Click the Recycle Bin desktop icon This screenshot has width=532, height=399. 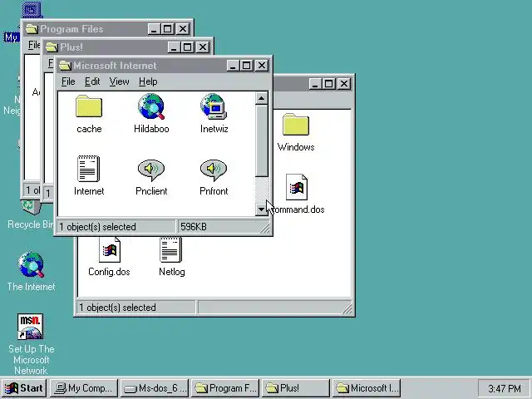pos(31,208)
